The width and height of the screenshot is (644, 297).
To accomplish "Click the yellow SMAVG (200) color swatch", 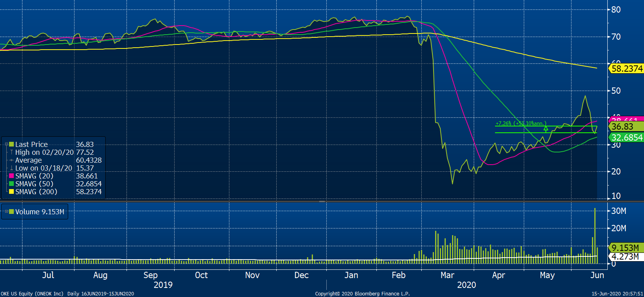I will (11, 192).
